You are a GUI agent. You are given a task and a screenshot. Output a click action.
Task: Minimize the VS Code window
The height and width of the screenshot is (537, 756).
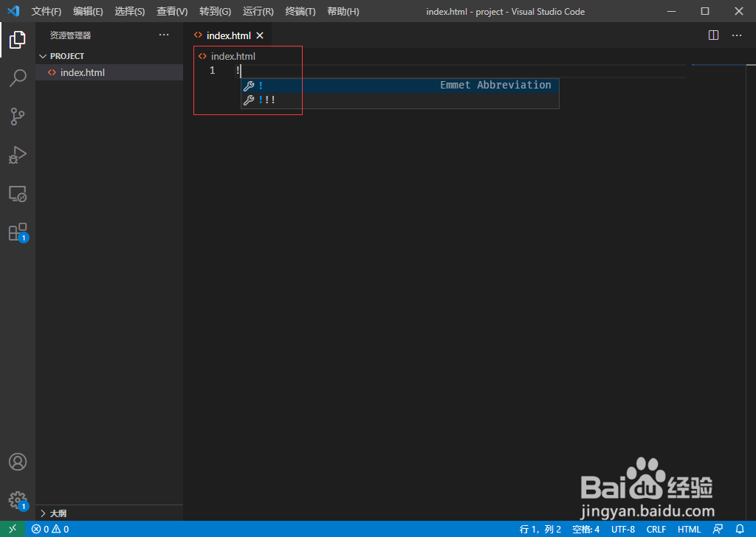(x=671, y=11)
